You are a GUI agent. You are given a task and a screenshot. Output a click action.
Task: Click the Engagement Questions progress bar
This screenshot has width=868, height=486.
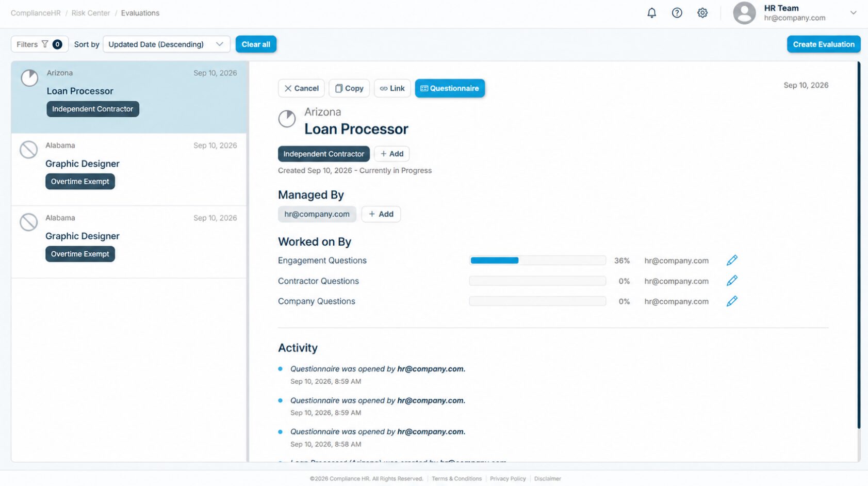(537, 261)
